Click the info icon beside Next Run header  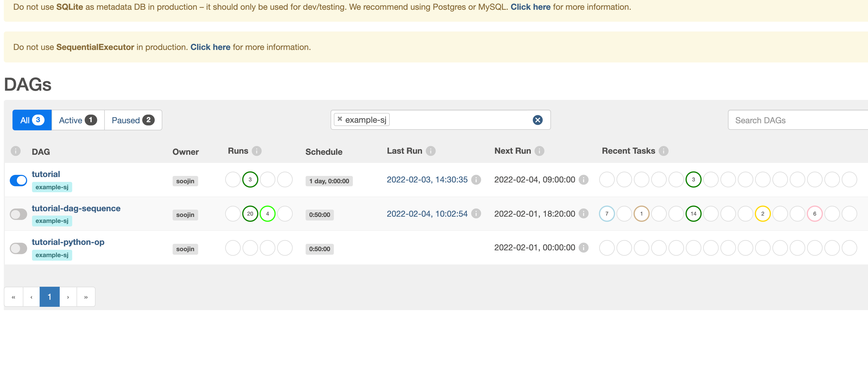[539, 151]
